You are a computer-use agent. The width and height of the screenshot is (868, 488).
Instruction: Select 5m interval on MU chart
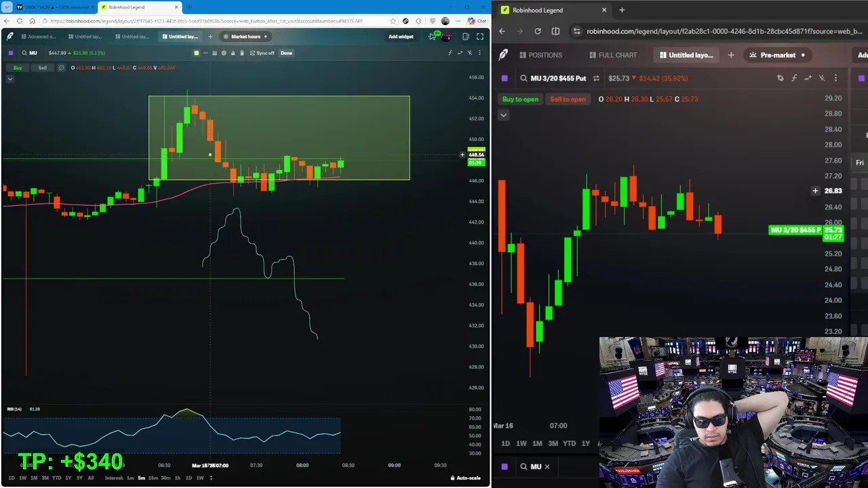(x=141, y=478)
